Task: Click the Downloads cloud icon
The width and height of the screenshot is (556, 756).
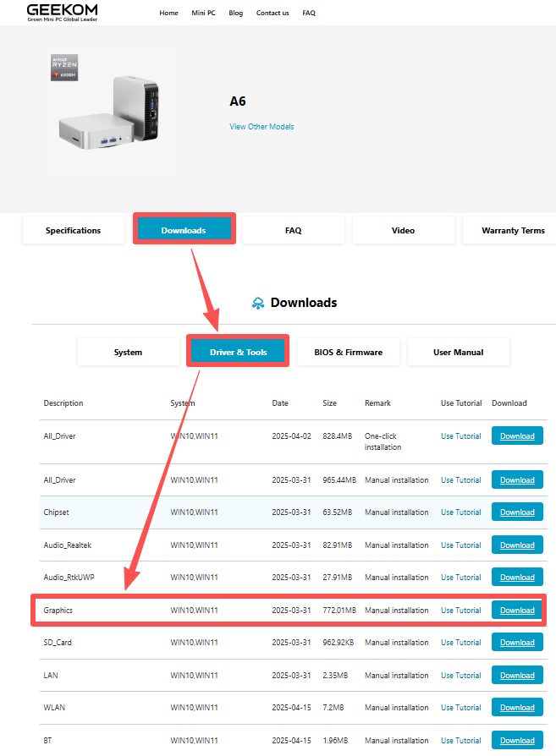Action: coord(258,303)
